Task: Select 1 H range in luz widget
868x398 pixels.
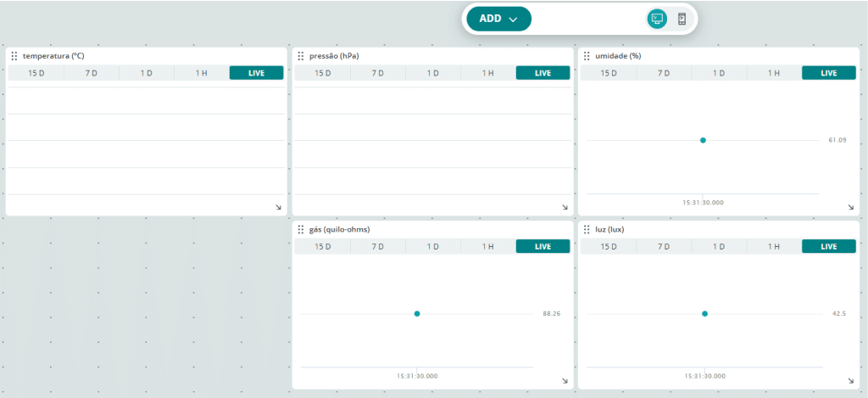Action: 774,247
